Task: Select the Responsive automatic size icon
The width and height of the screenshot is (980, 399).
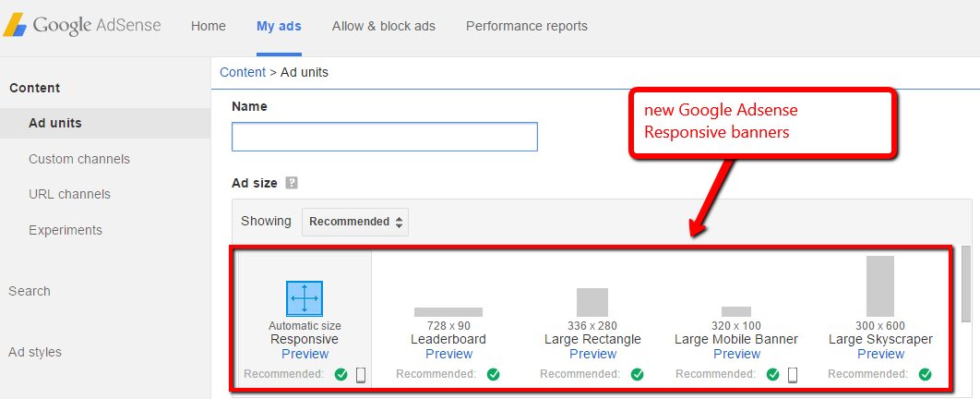Action: point(304,298)
